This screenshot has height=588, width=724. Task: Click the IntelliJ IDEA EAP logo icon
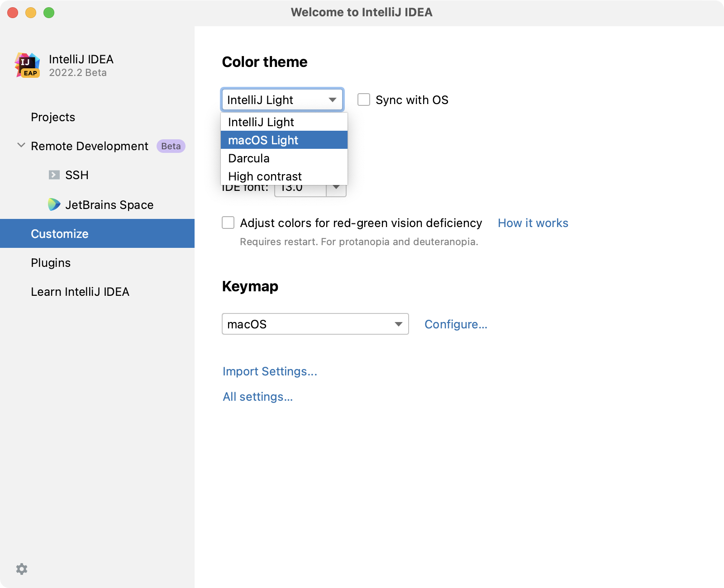27,66
